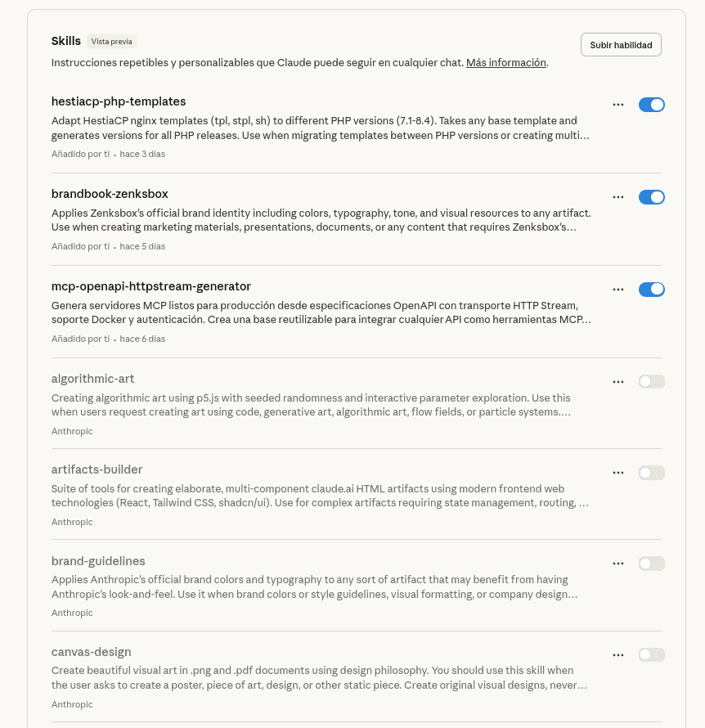The height and width of the screenshot is (728, 705).
Task: Select the mcp-openapi-httpstream-generator skill name
Action: click(150, 286)
